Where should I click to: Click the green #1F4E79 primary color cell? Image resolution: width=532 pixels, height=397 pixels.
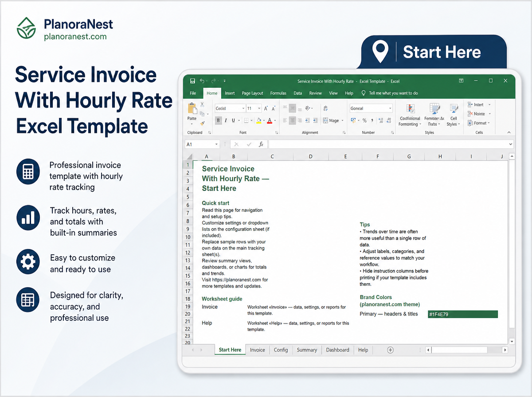462,314
